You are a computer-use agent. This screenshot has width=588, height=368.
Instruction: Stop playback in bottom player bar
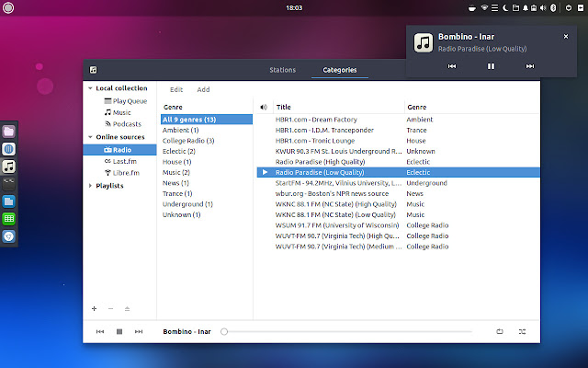click(119, 331)
